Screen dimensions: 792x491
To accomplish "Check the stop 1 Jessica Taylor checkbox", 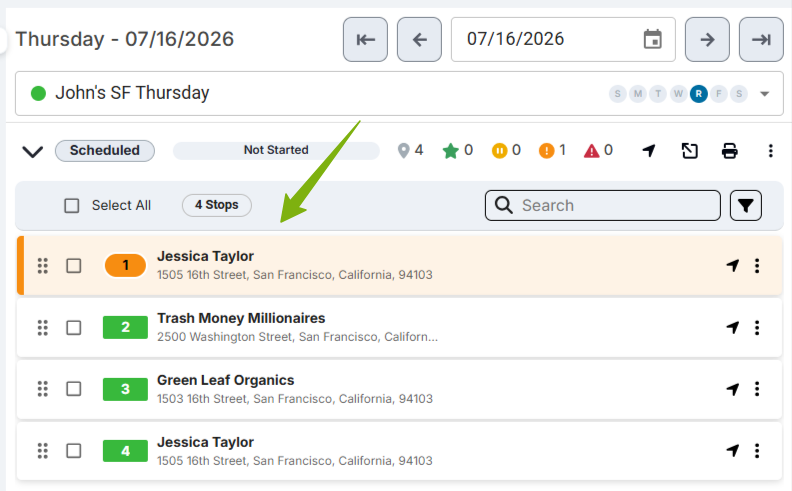I will point(74,266).
